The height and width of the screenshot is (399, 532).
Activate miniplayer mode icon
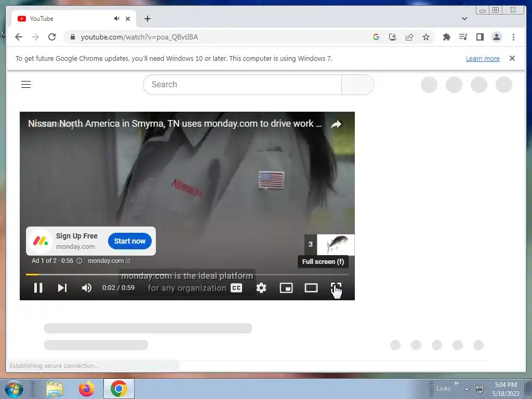click(x=286, y=288)
